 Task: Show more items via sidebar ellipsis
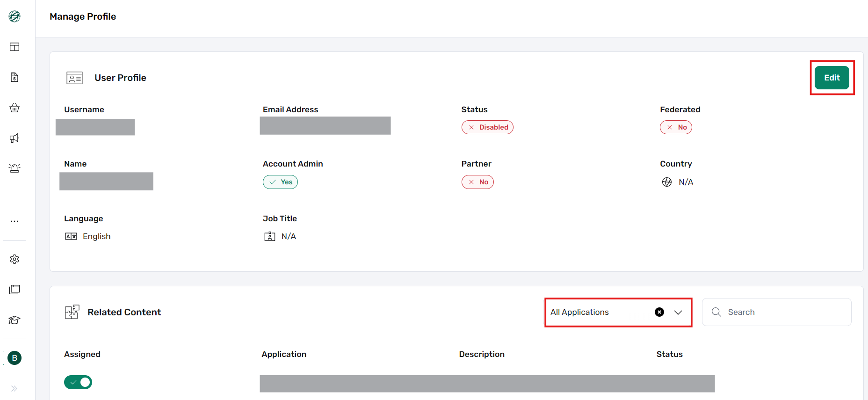[x=14, y=221]
